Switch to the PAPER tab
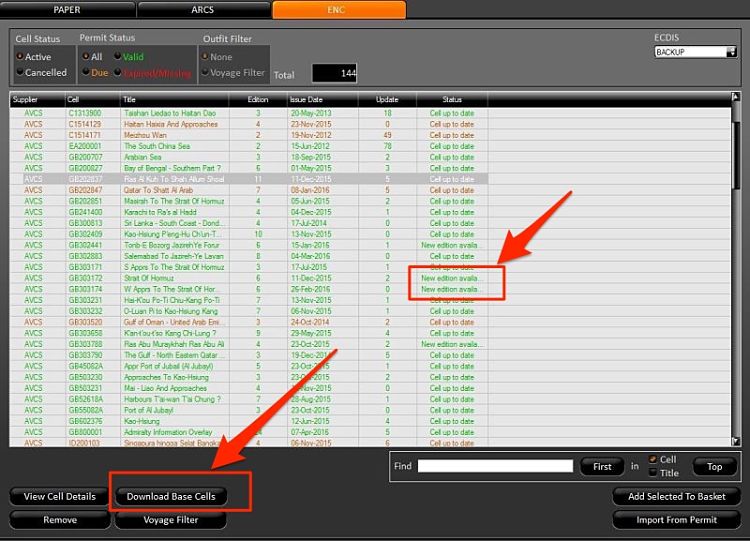 [x=67, y=10]
